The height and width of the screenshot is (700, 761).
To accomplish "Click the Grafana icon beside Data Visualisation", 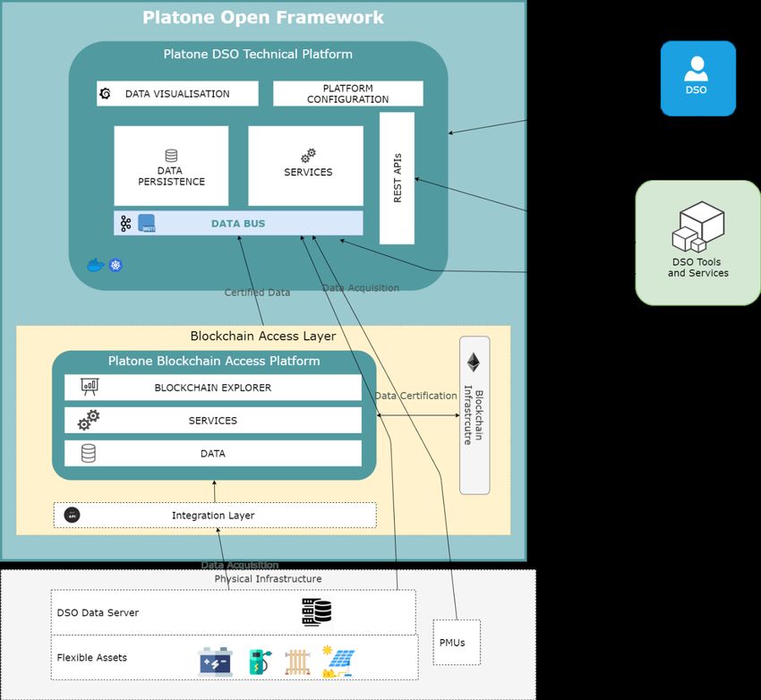I will pyautogui.click(x=105, y=93).
